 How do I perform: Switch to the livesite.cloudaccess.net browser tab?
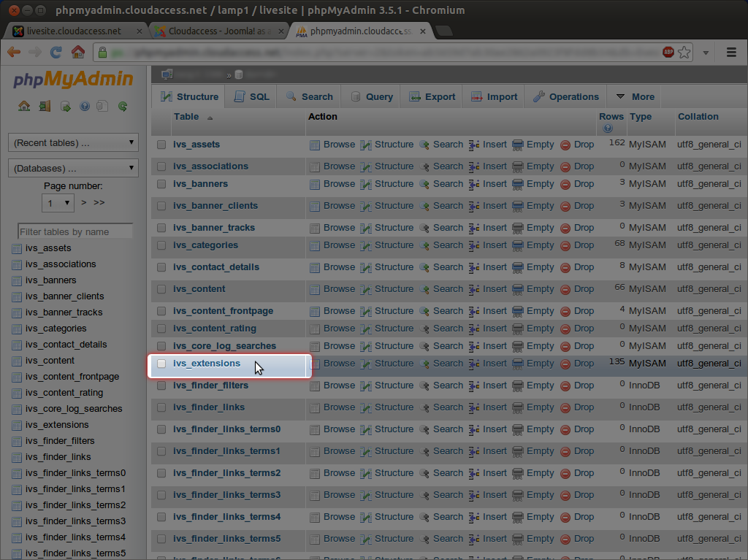tap(76, 31)
